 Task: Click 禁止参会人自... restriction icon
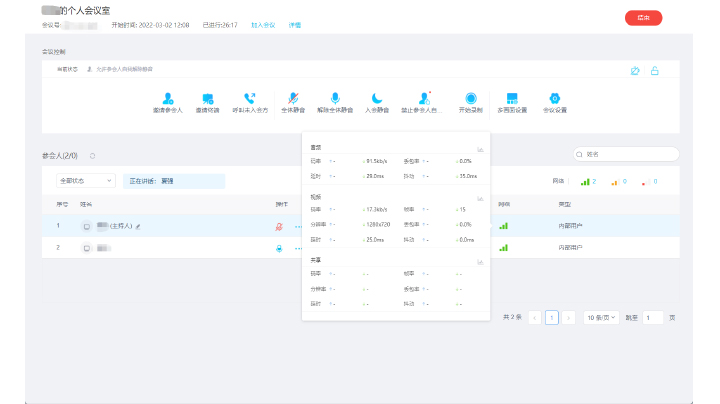pyautogui.click(x=426, y=98)
